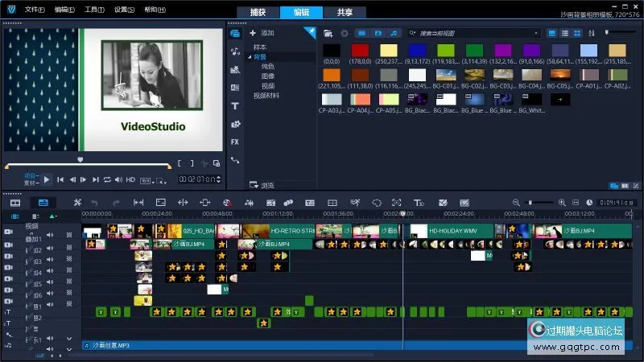Open the aspect ratio dropdown in preview
644x362 pixels.
click(147, 180)
